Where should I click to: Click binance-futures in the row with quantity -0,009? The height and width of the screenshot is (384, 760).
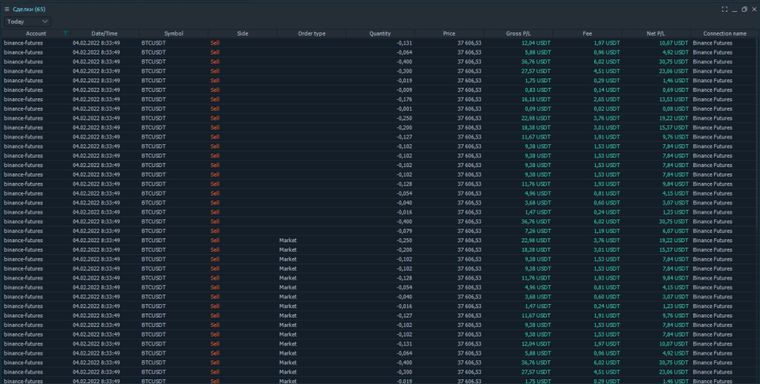click(23, 90)
